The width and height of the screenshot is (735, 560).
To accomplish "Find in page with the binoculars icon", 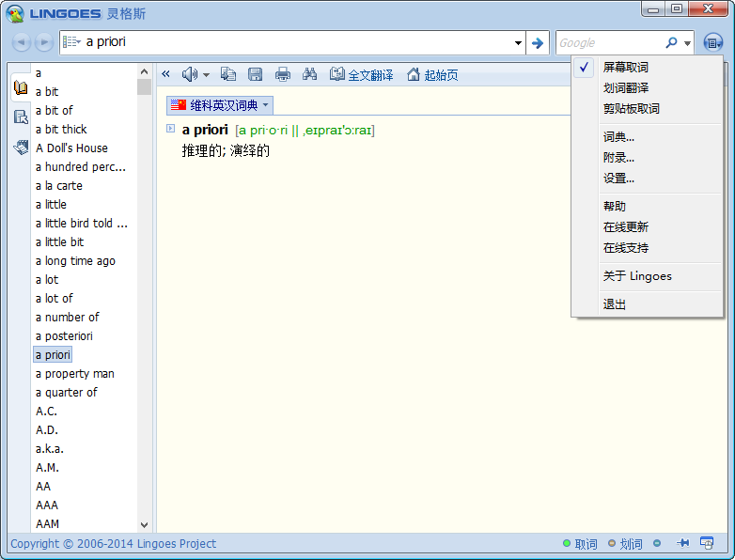I will point(309,73).
